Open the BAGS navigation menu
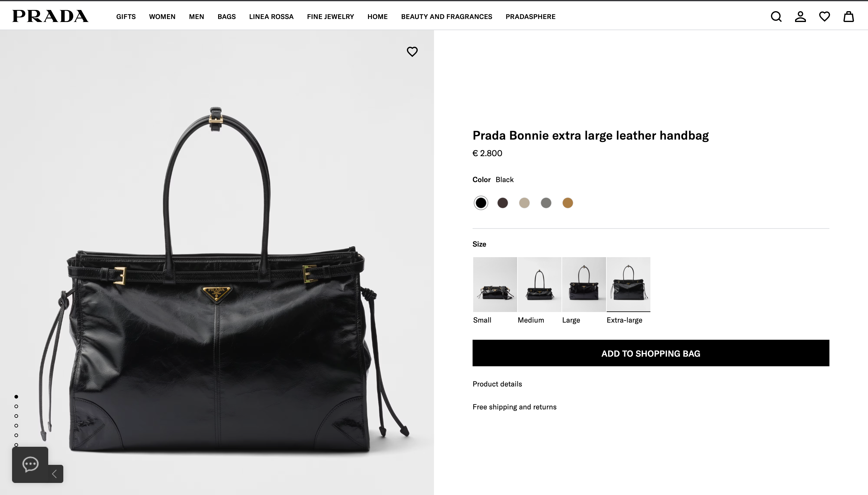 (x=226, y=16)
